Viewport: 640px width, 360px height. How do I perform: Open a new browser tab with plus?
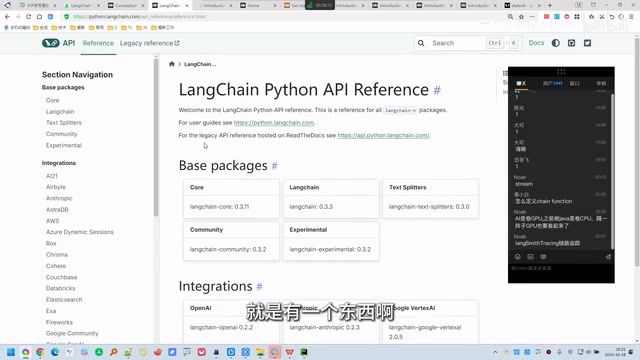(550, 5)
